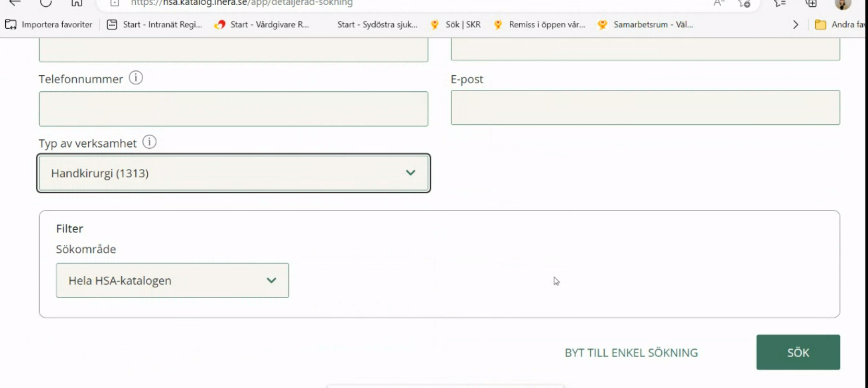Expand the hidden bookmarks overflow chevron
Image resolution: width=868 pixels, height=388 pixels.
pos(795,25)
